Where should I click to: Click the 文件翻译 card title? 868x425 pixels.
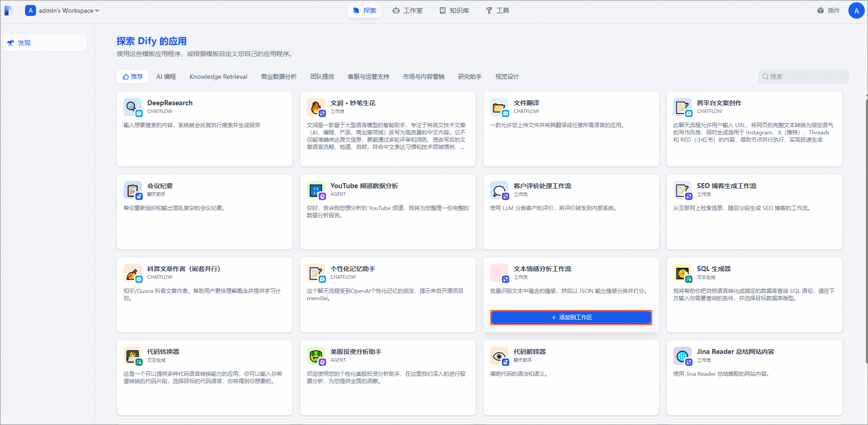[527, 103]
